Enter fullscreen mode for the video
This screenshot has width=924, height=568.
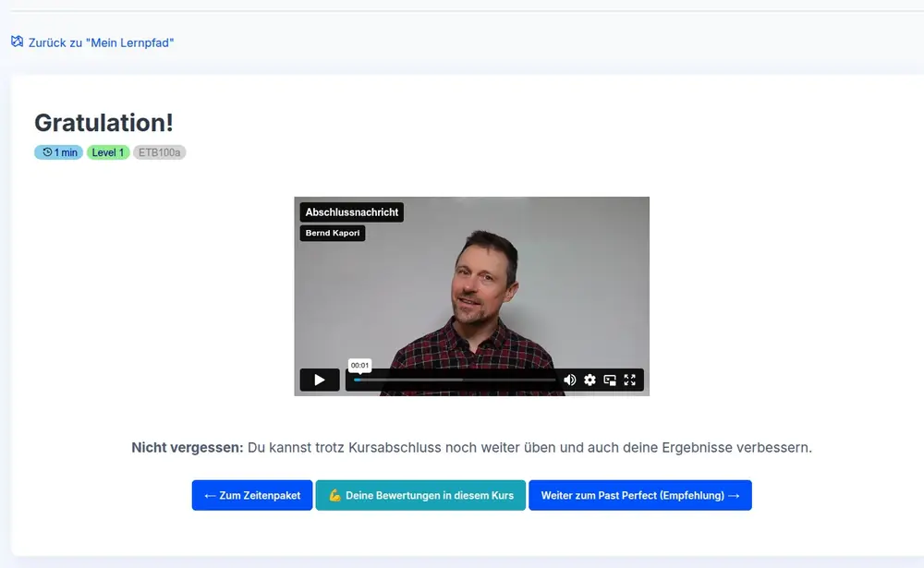630,380
